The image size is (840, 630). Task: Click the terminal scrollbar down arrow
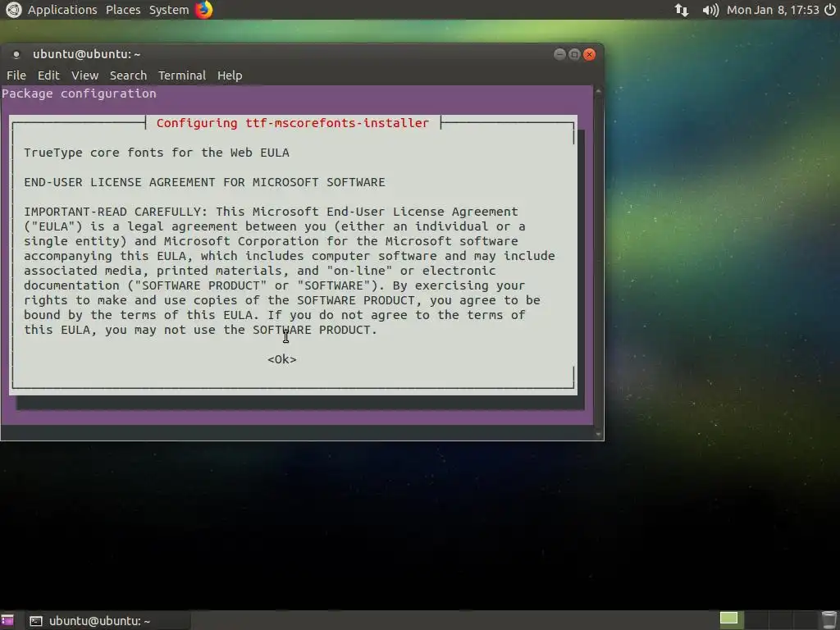click(x=598, y=435)
